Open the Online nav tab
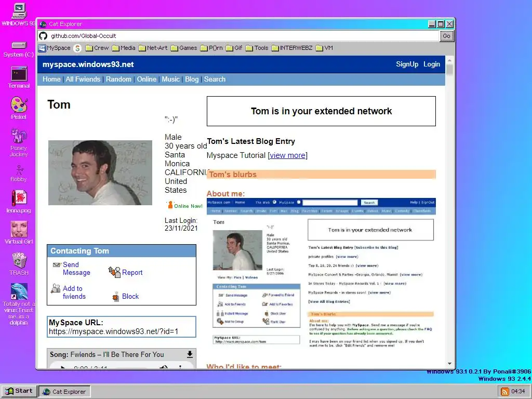 [147, 79]
